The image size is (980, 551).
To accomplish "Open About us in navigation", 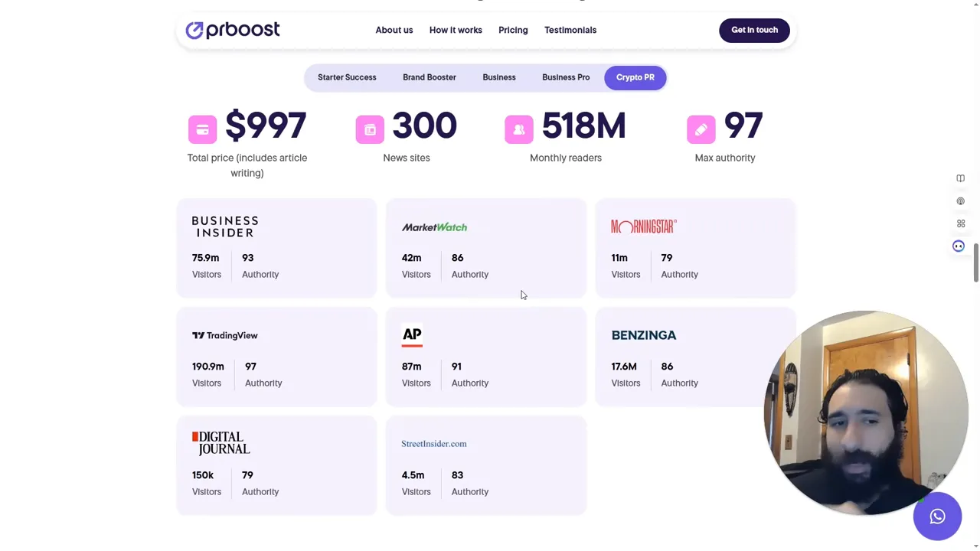I will (394, 30).
